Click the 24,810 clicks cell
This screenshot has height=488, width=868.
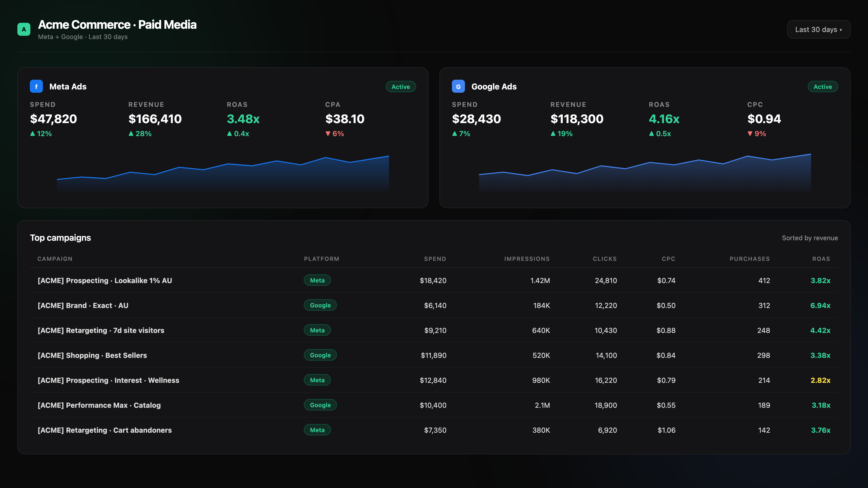click(605, 280)
